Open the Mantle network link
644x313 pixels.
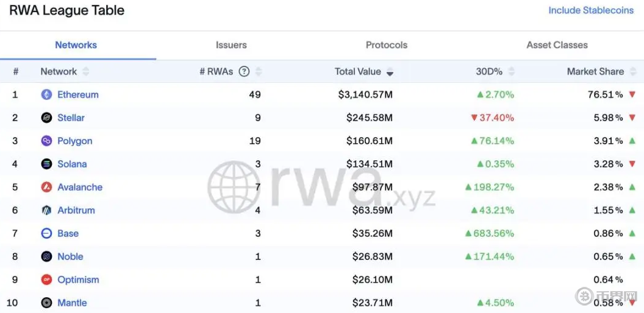(x=72, y=303)
